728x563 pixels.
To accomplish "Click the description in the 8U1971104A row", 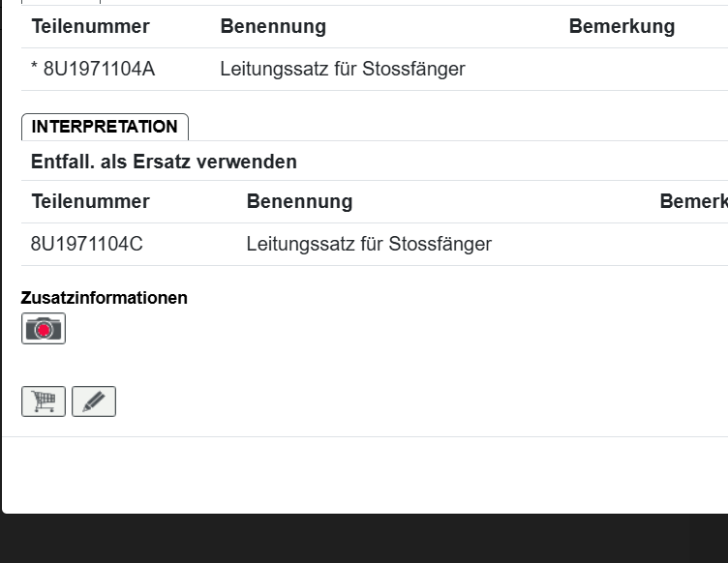I will [343, 70].
